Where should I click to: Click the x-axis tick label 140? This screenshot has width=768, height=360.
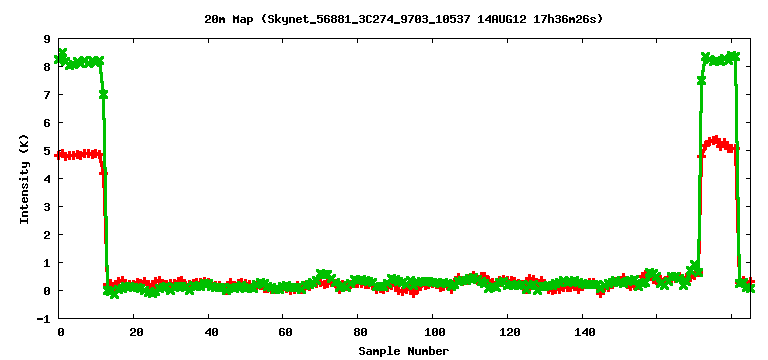point(585,333)
